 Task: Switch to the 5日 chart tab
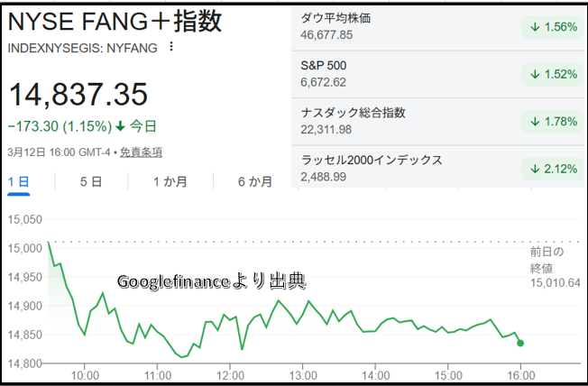click(x=90, y=182)
